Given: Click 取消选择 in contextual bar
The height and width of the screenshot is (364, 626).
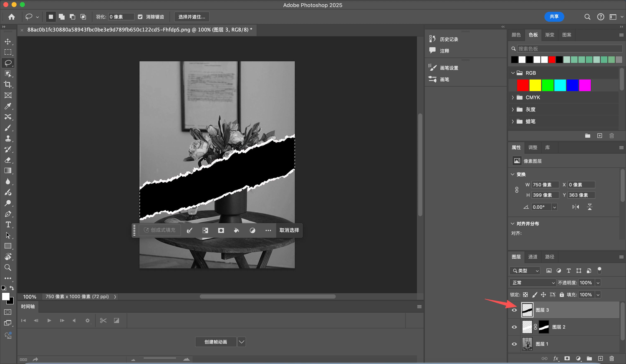Looking at the screenshot, I should pos(289,230).
